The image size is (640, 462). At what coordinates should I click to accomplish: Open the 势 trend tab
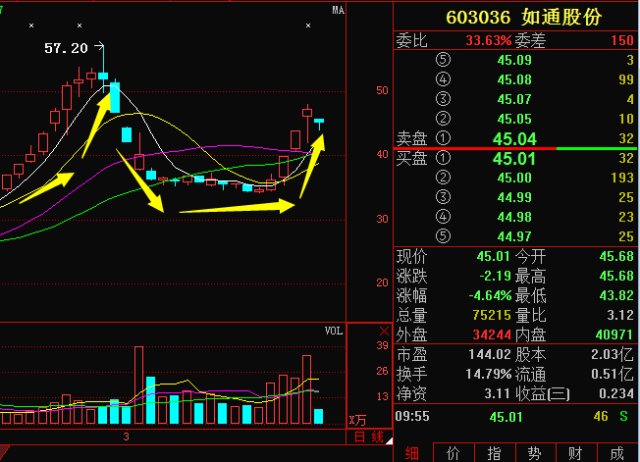(x=535, y=453)
